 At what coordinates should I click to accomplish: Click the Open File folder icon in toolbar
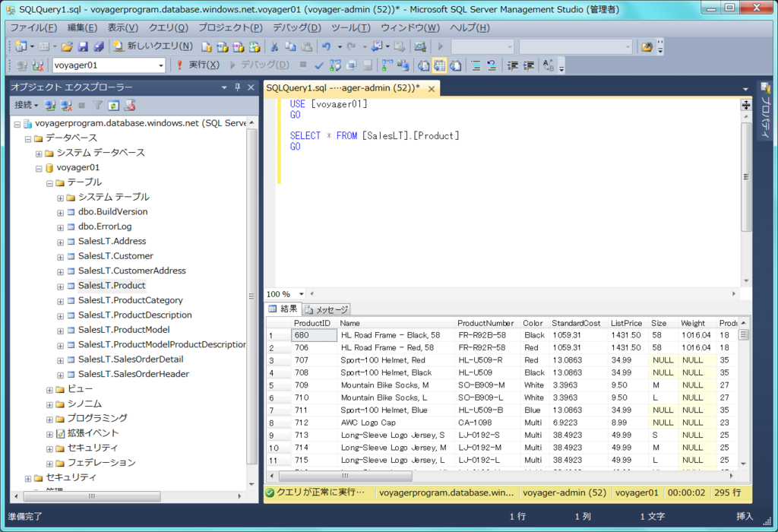67,46
